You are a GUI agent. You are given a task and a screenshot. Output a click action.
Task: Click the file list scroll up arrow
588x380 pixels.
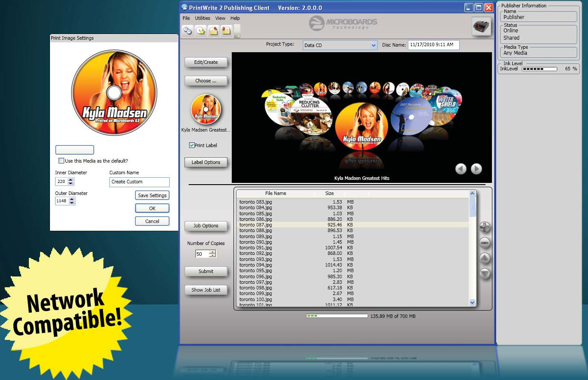point(472,194)
